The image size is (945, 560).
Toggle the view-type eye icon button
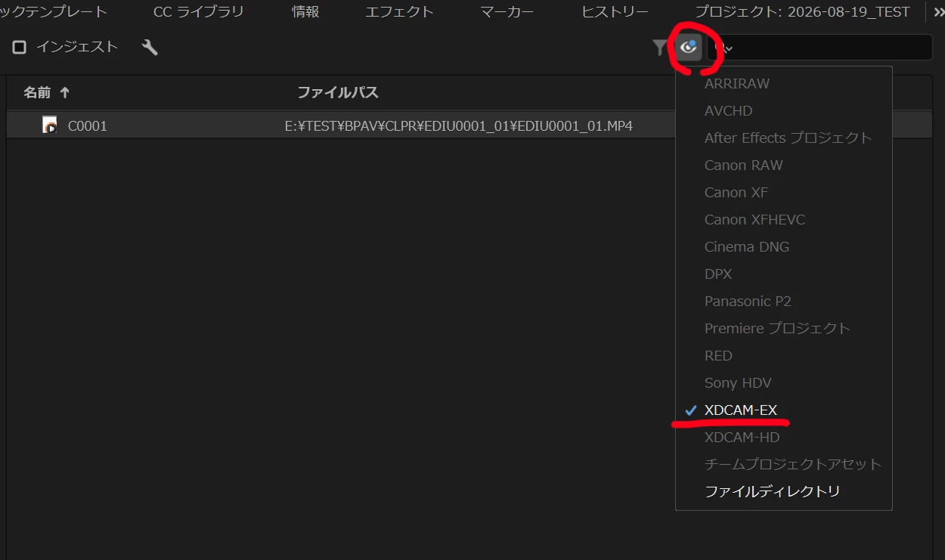click(688, 48)
